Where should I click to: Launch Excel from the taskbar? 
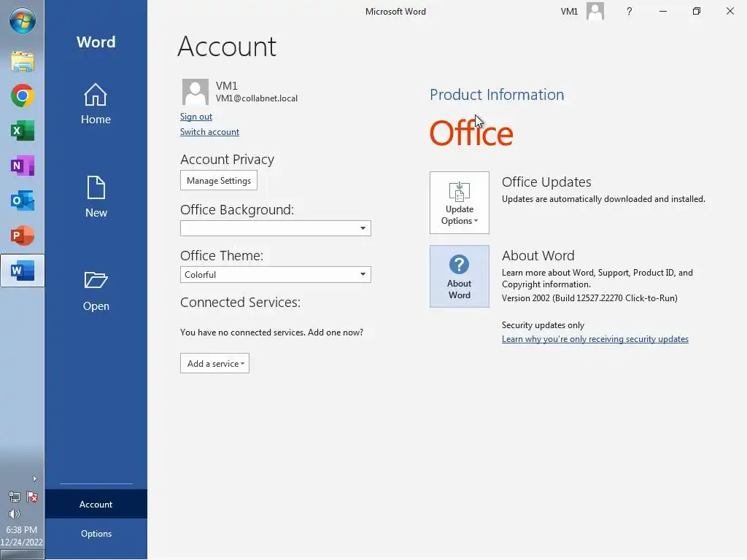pos(23,131)
